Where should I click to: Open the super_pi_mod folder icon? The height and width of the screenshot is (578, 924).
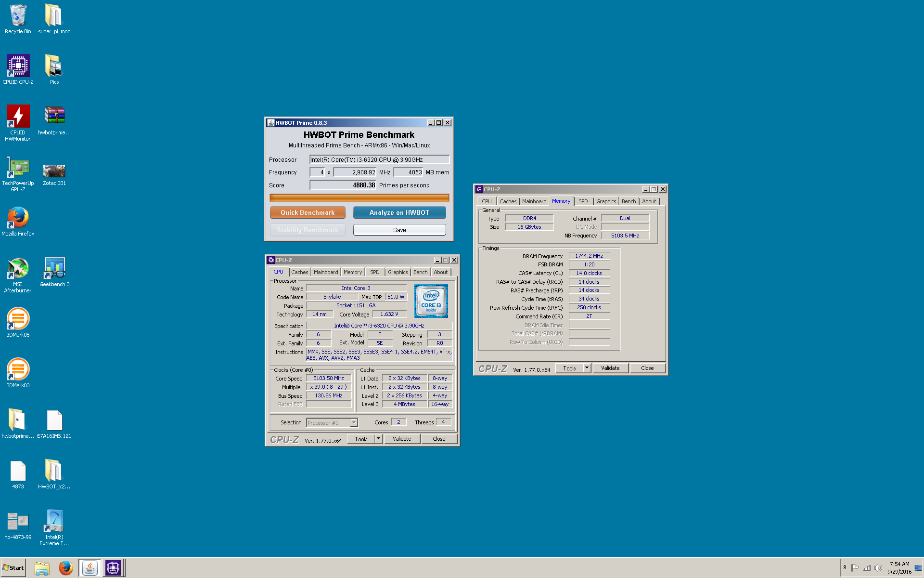pos(54,19)
